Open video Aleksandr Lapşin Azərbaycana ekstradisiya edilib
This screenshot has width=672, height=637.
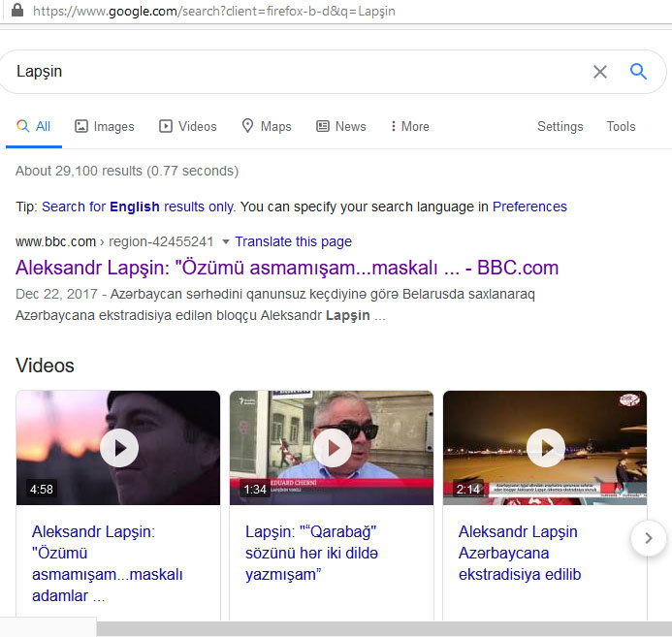520,553
